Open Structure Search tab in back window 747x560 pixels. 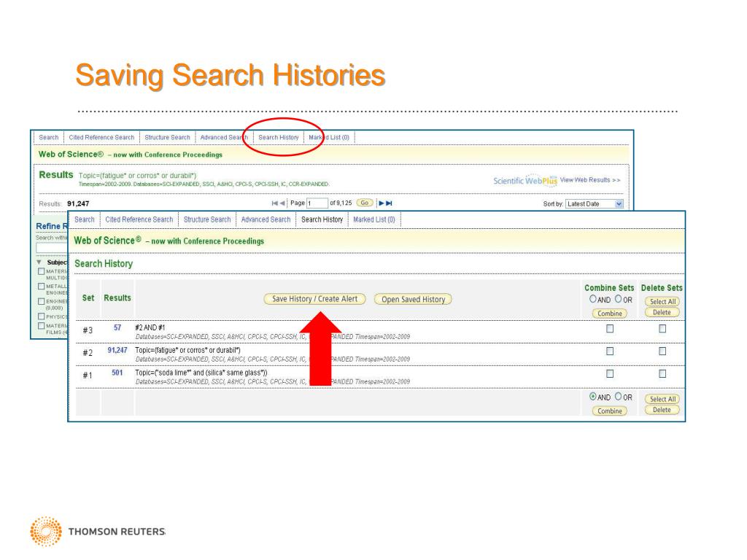[x=167, y=138]
